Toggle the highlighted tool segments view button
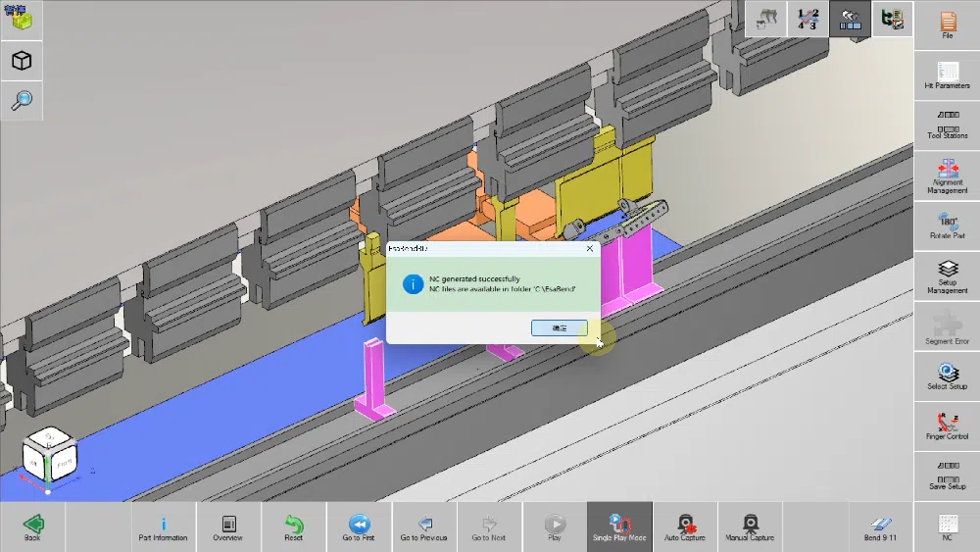This screenshot has width=980, height=552. [850, 19]
